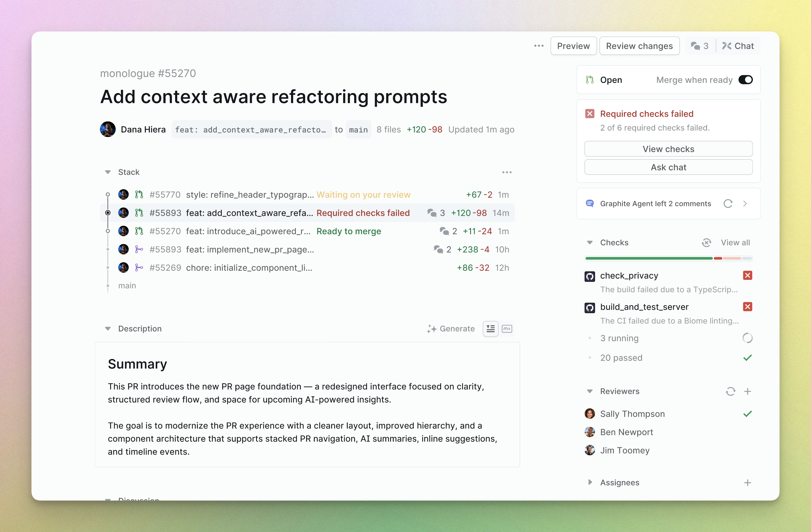Select PR #55270 in the stack rail
The height and width of the screenshot is (532, 811).
tap(108, 231)
